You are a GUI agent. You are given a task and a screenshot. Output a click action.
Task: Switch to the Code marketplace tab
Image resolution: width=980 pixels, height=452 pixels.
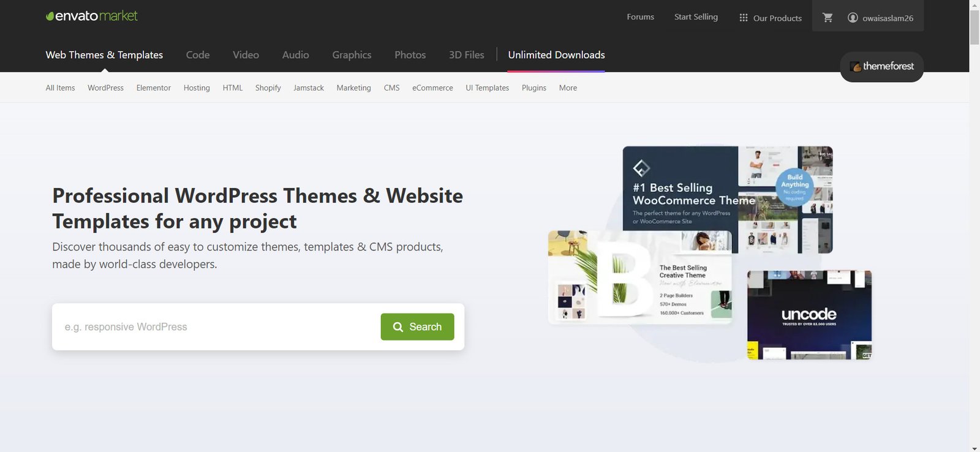point(198,55)
